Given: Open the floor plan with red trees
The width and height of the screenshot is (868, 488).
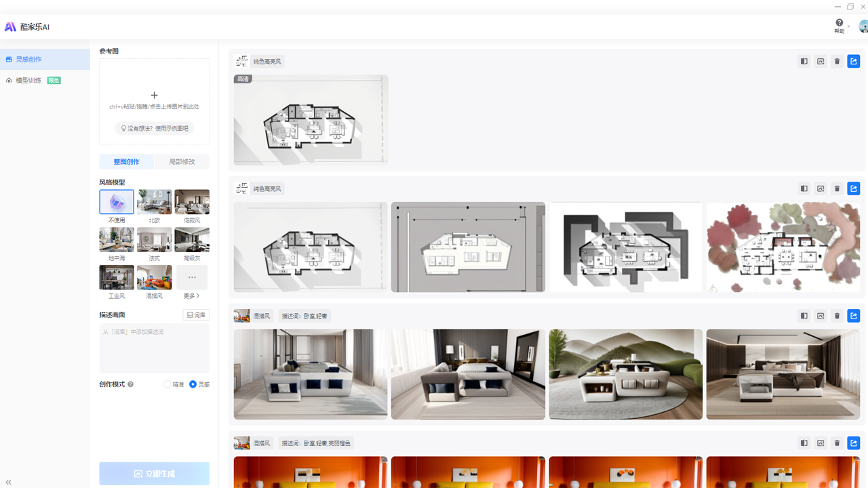Looking at the screenshot, I should [x=783, y=247].
